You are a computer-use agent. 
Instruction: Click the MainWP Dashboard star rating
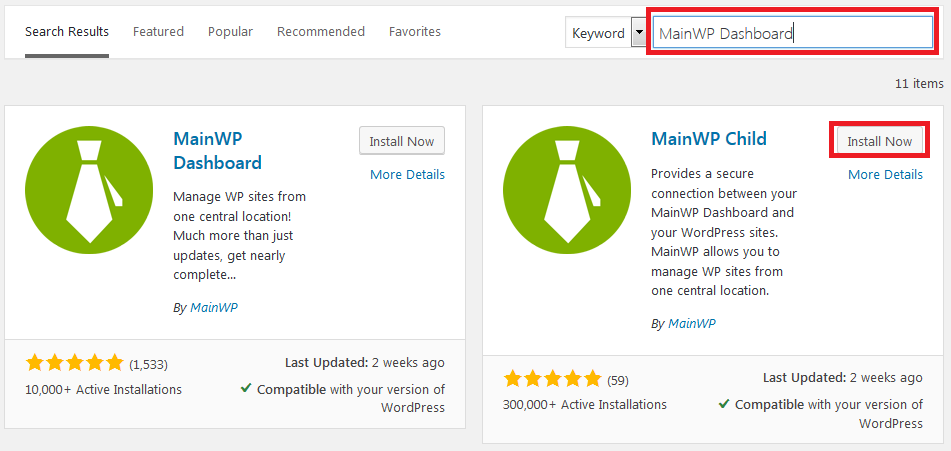click(75, 362)
